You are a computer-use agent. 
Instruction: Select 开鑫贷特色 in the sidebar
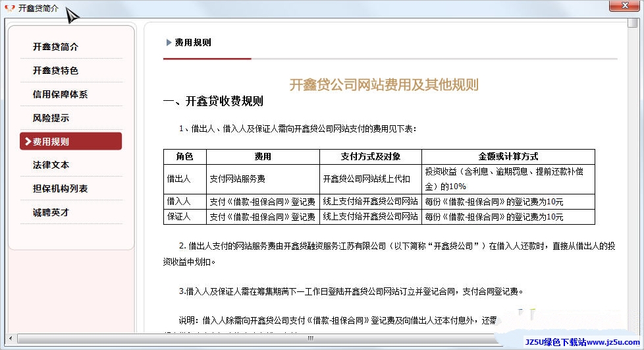click(x=55, y=71)
